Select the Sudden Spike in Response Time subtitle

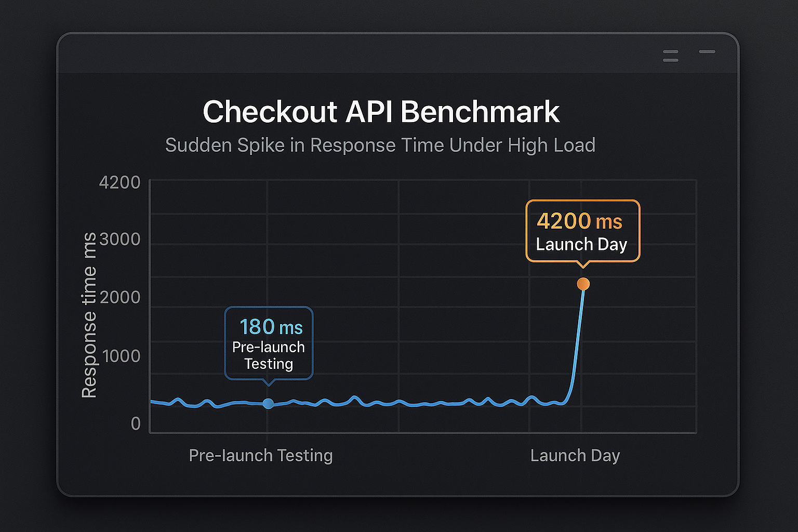(380, 145)
